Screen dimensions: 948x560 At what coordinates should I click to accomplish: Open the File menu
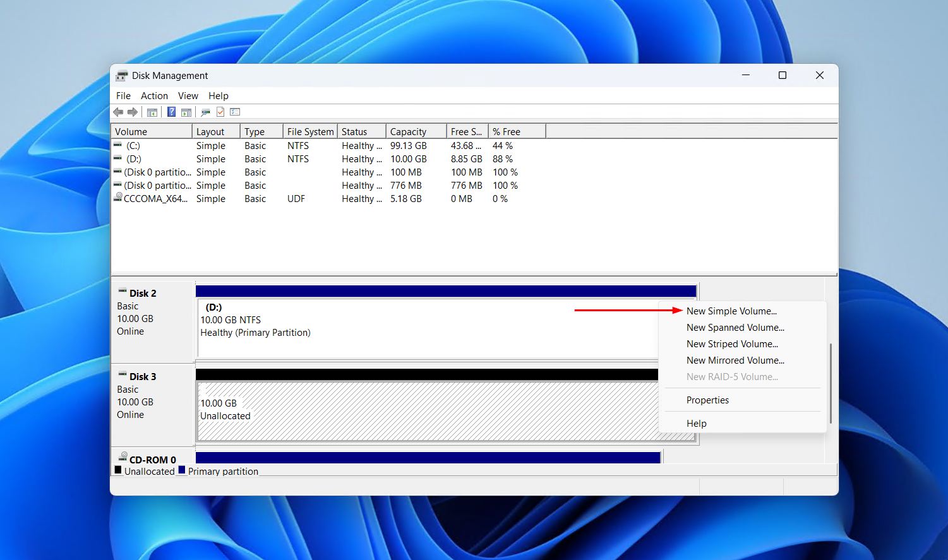click(123, 96)
